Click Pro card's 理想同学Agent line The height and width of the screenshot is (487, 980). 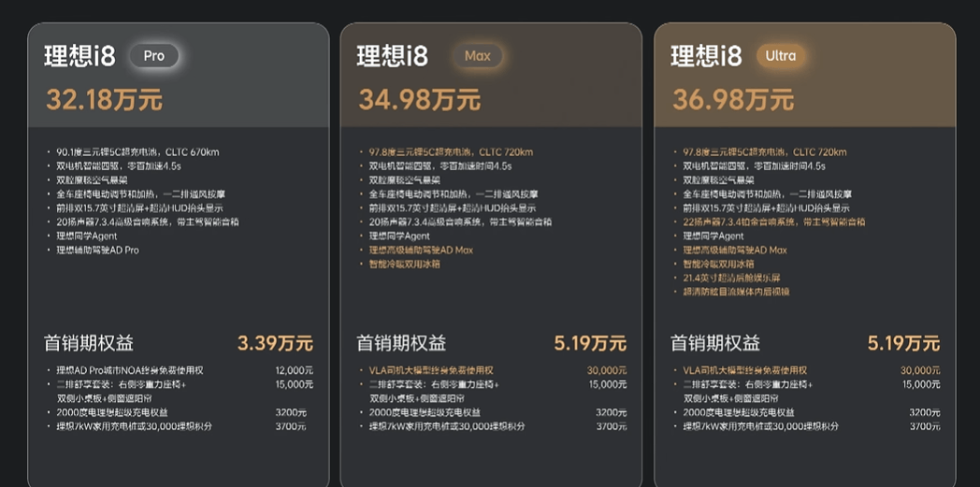click(x=86, y=236)
